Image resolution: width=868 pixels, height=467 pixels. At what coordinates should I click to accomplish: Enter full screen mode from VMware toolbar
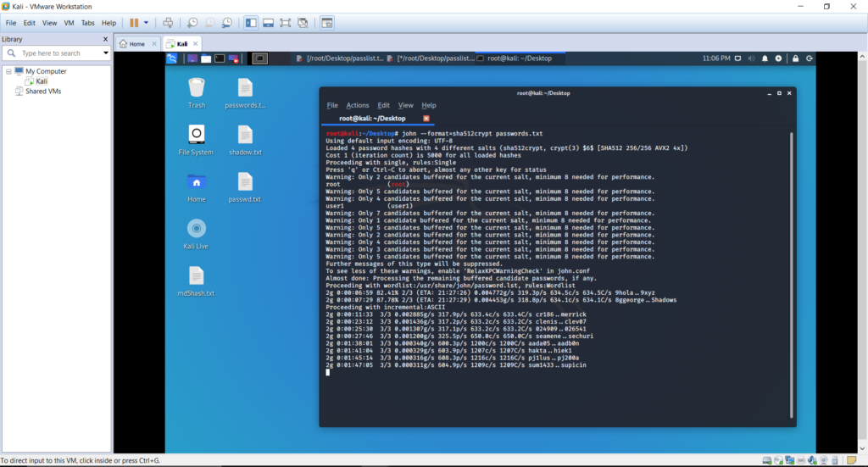285,23
